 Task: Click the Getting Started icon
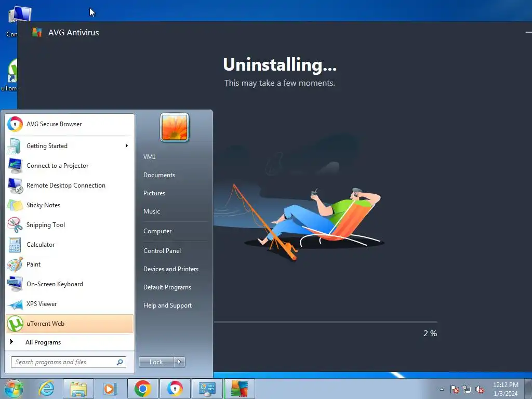click(x=15, y=146)
